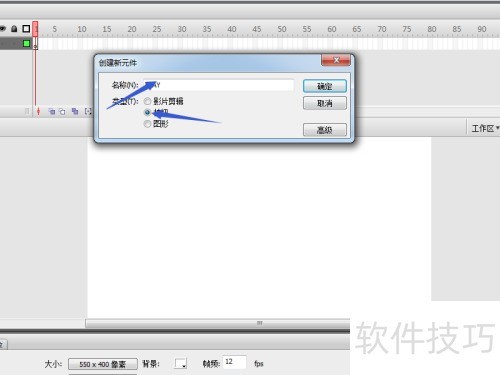The image size is (500, 375).
Task: Close the 创建新元件 dialog
Action: coord(336,60)
